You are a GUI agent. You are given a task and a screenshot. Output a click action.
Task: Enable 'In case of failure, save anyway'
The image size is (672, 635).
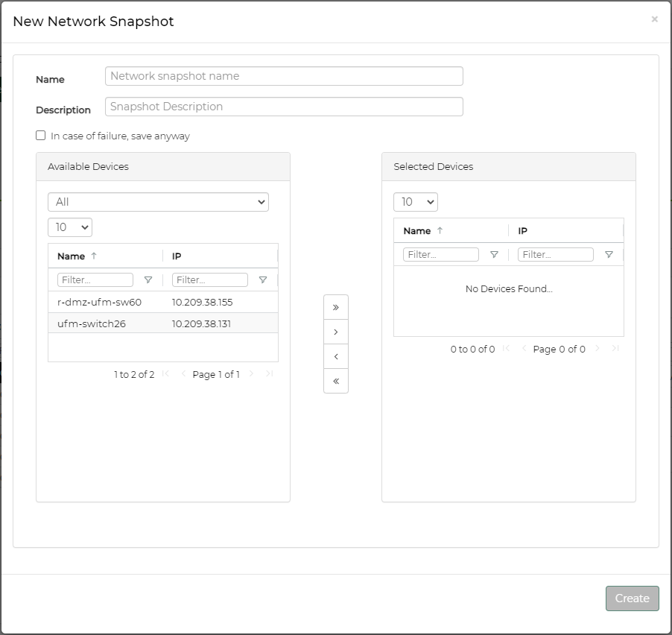click(41, 136)
